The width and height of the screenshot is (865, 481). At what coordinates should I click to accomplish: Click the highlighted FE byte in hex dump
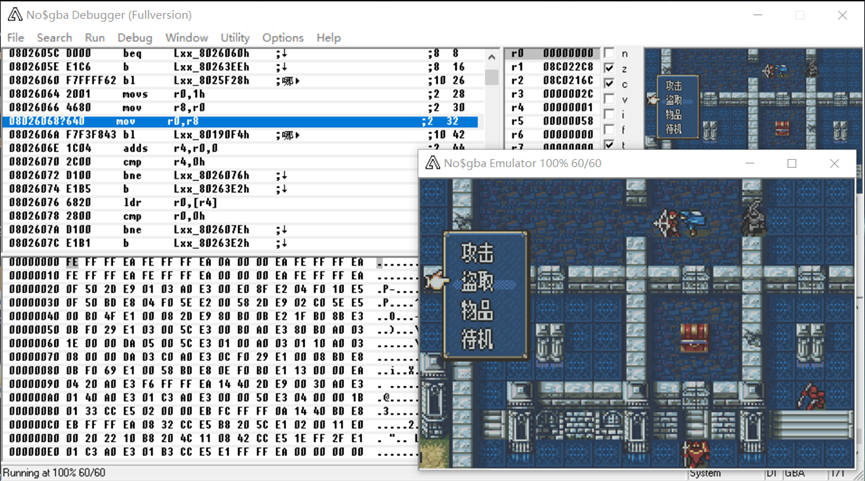(72, 262)
